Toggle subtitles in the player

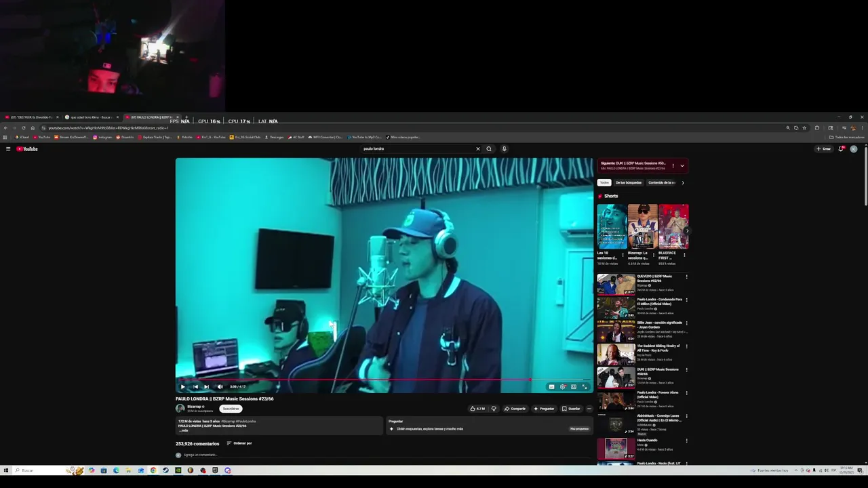click(551, 387)
